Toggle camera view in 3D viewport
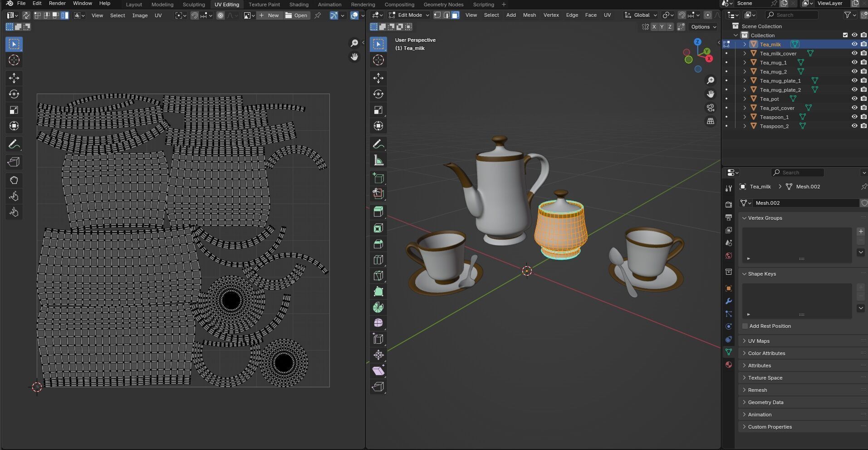This screenshot has width=868, height=450. point(711,108)
